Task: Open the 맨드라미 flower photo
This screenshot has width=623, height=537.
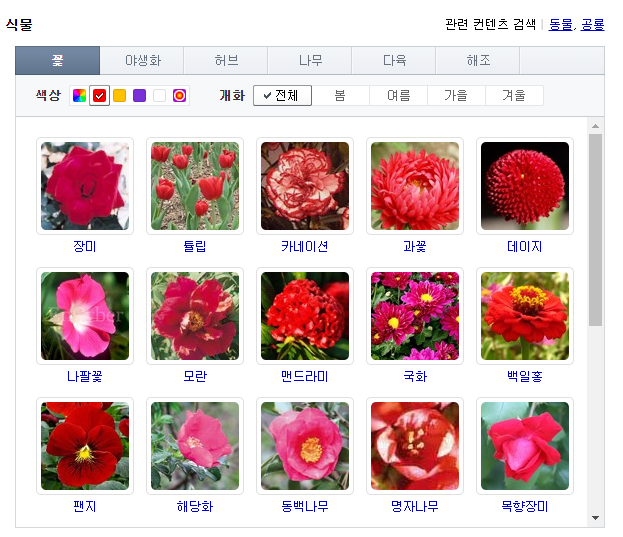Action: (x=305, y=316)
